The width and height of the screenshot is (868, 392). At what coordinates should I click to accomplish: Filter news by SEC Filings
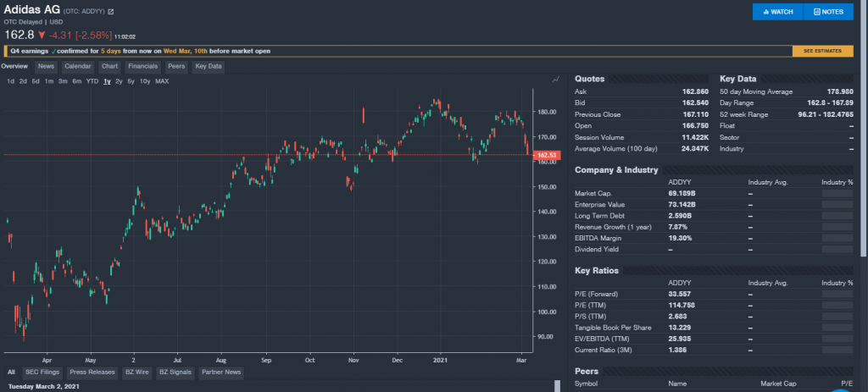click(42, 372)
